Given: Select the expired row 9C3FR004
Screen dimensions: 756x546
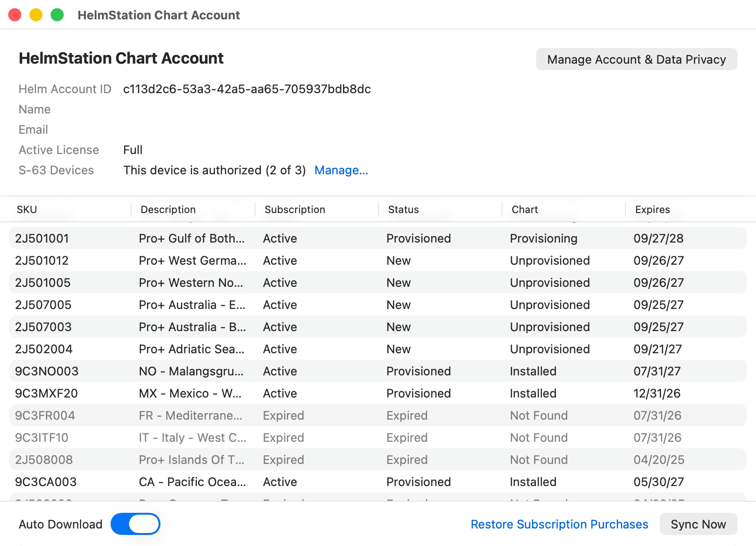Looking at the screenshot, I should 378,415.
